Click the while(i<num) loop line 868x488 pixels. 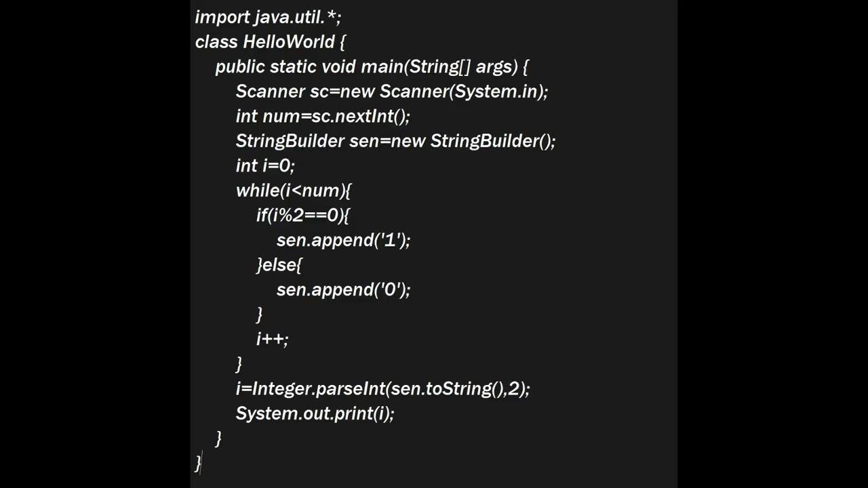293,190
